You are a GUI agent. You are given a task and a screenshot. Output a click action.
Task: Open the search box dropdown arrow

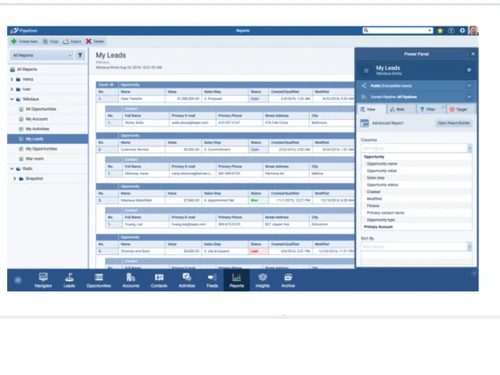(430, 31)
